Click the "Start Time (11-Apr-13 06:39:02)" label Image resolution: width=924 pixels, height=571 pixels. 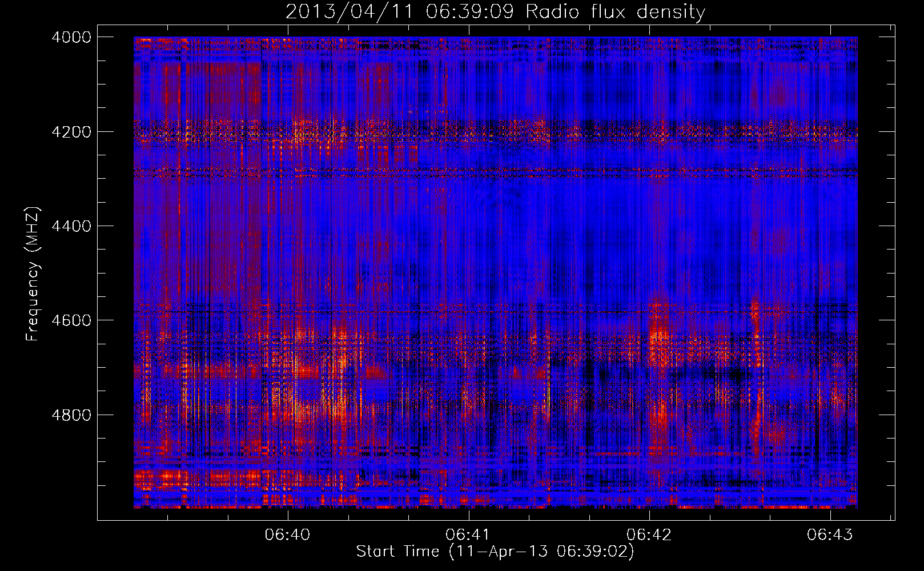[x=495, y=552]
